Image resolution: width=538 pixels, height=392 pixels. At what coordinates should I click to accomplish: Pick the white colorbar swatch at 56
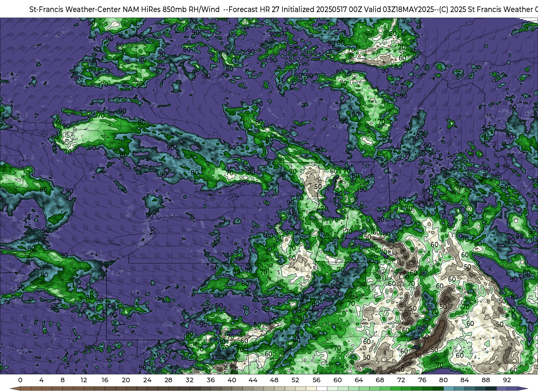[322, 389]
